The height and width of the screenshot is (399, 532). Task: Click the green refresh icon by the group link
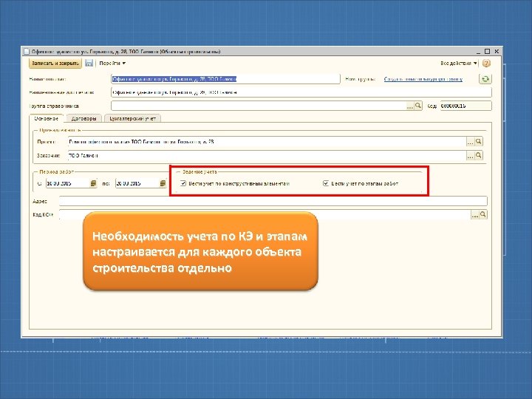pos(485,79)
